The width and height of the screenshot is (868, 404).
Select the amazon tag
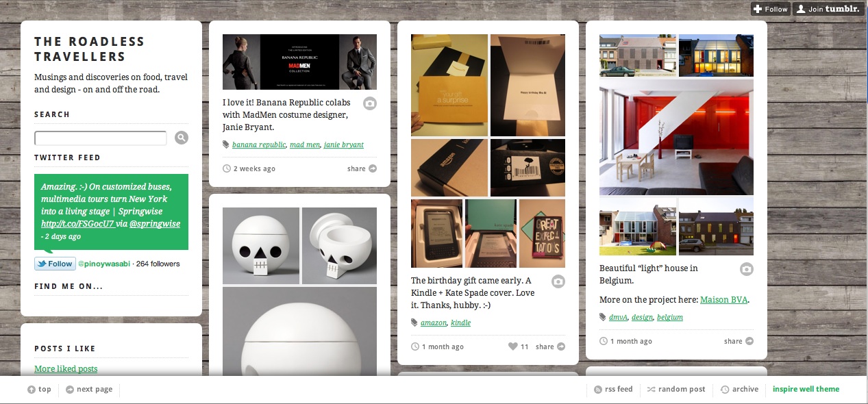(434, 323)
